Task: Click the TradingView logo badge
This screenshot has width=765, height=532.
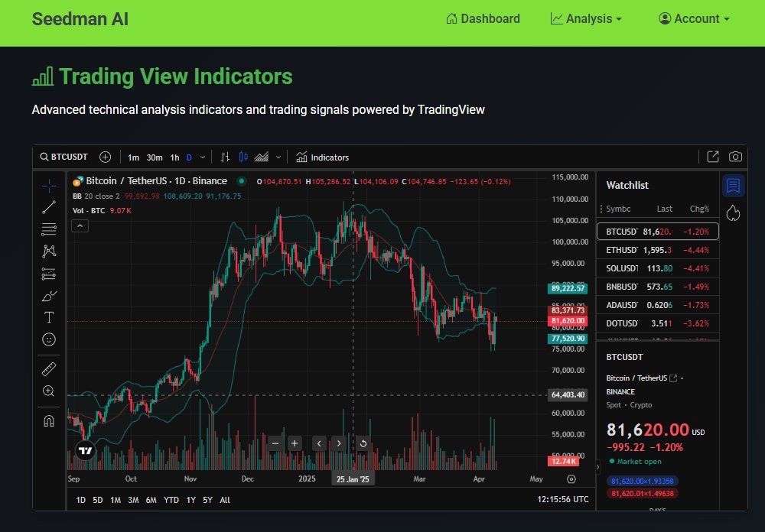Action: pyautogui.click(x=86, y=450)
